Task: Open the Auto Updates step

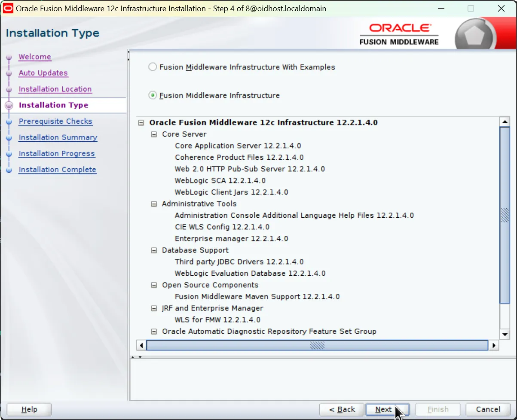Action: click(x=43, y=73)
